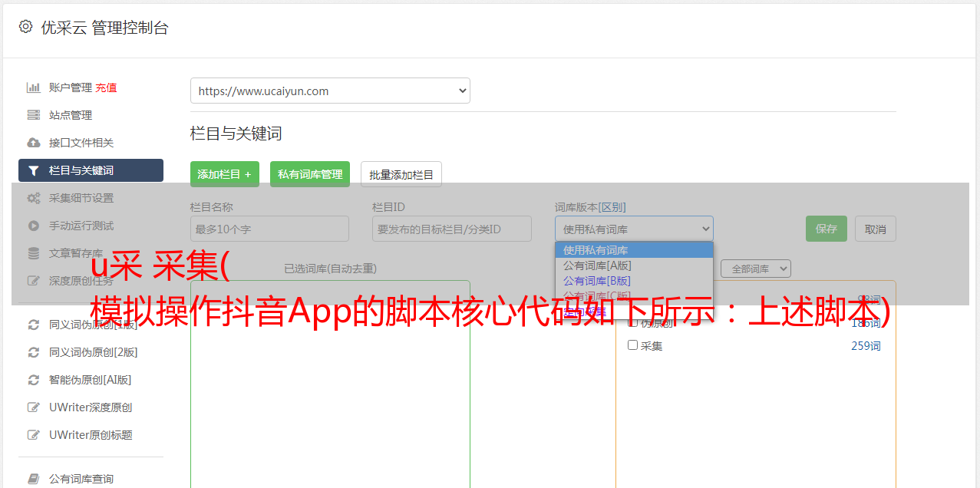Click the edit icon beside UWriter原创标题
Screen dimensions: 980x488
[33, 435]
